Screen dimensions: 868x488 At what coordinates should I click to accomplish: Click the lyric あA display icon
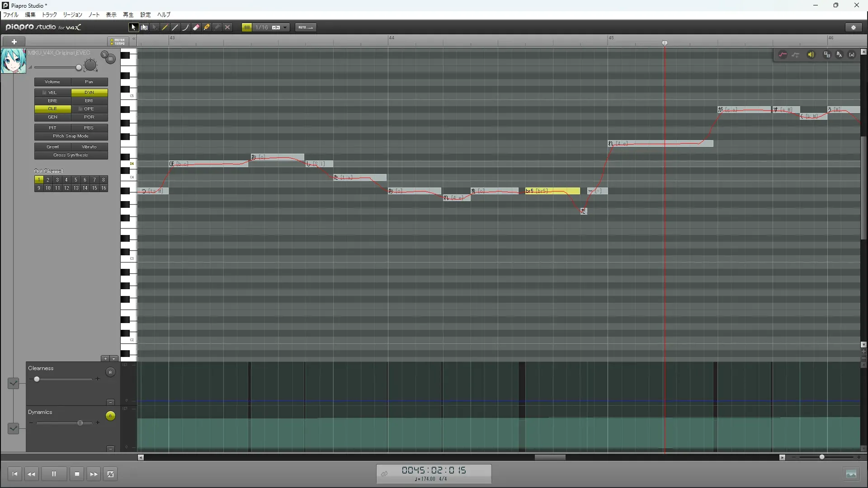(839, 55)
